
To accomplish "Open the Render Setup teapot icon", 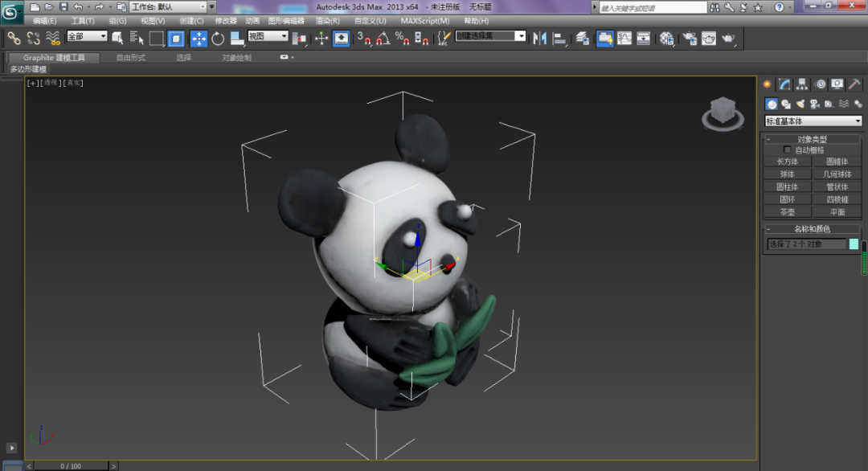I will [690, 39].
